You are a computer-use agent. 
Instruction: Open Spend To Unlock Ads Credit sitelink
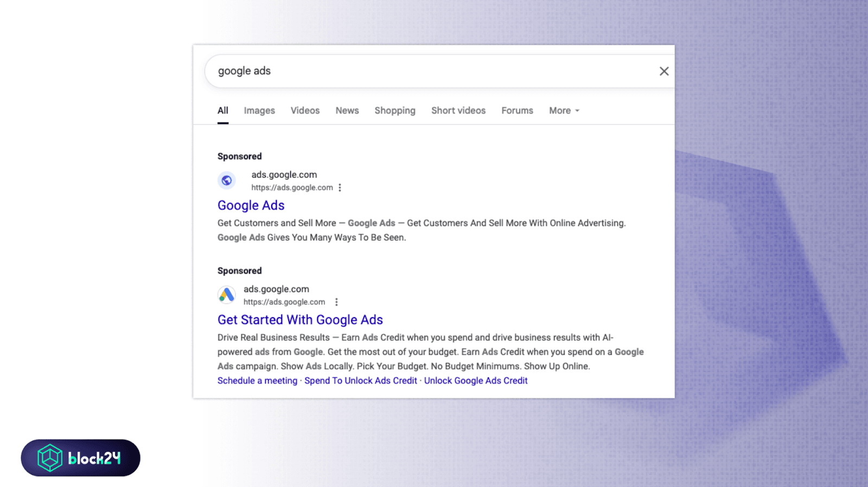coord(361,381)
